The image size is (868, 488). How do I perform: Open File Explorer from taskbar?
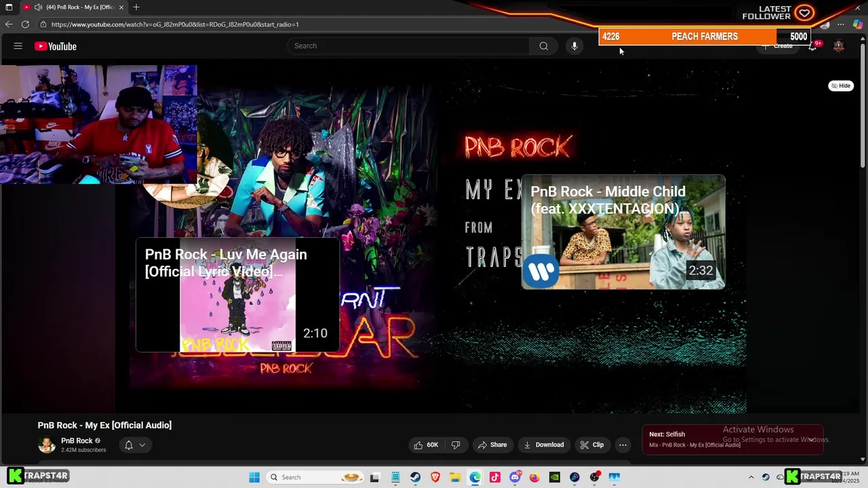(x=455, y=477)
